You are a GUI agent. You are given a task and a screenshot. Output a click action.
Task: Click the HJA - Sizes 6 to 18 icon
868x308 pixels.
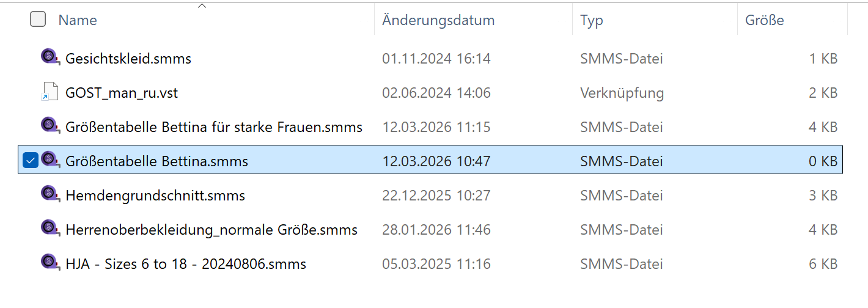point(50,263)
